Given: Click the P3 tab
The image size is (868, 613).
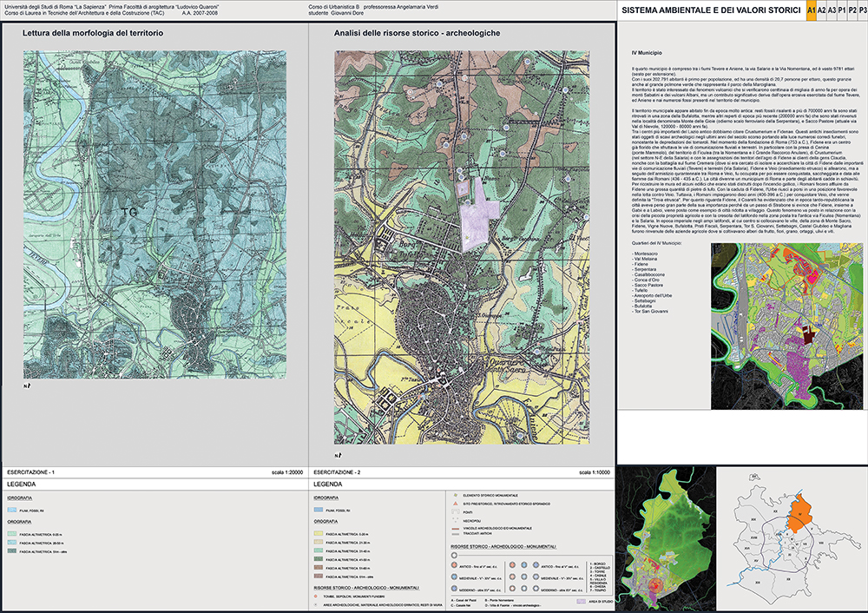Looking at the screenshot, I should click(x=861, y=10).
